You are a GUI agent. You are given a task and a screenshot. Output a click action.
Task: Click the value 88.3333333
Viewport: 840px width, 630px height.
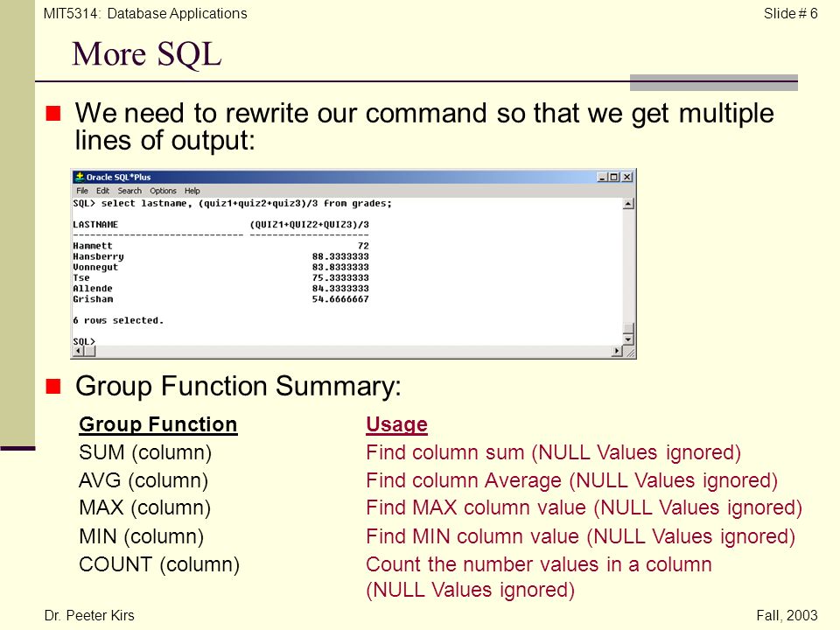pyautogui.click(x=340, y=256)
